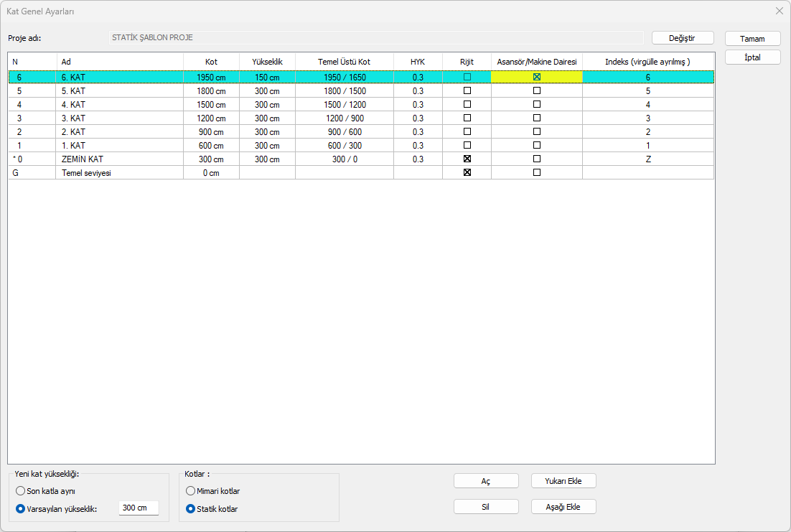The width and height of the screenshot is (791, 532).
Task: Enable Rijit checkbox for 5. KAT row
Action: pyautogui.click(x=467, y=91)
